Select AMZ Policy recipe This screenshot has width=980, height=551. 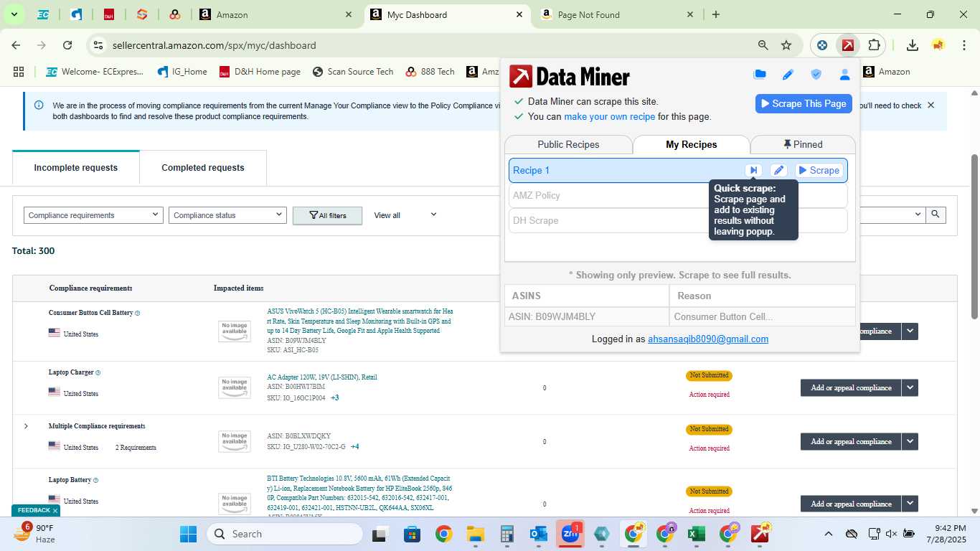[678, 195]
